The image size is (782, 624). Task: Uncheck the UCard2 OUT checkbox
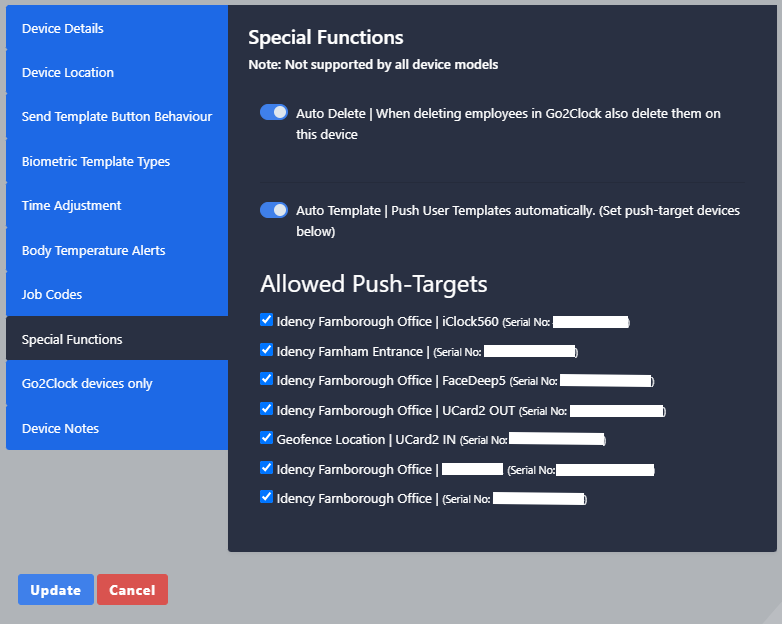(266, 409)
